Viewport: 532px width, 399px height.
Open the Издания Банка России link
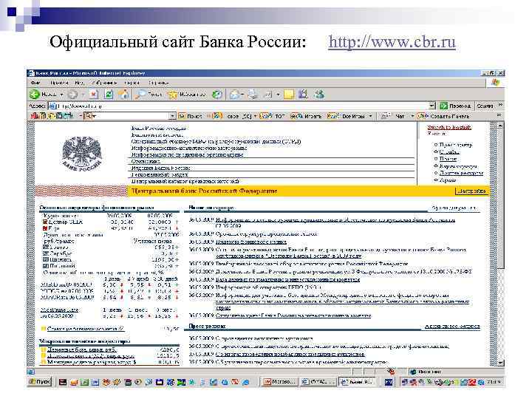[161, 168]
